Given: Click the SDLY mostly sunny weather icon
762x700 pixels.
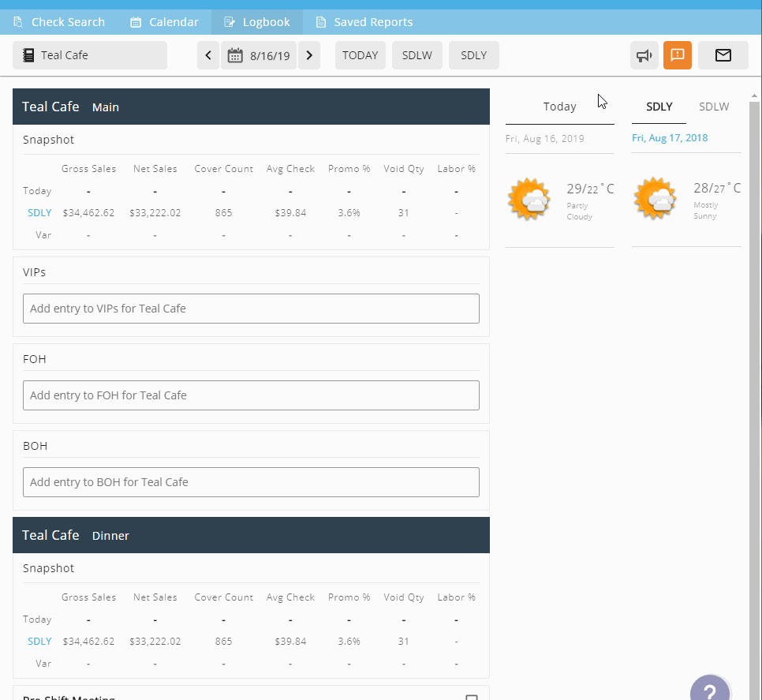Looking at the screenshot, I should pyautogui.click(x=656, y=200).
